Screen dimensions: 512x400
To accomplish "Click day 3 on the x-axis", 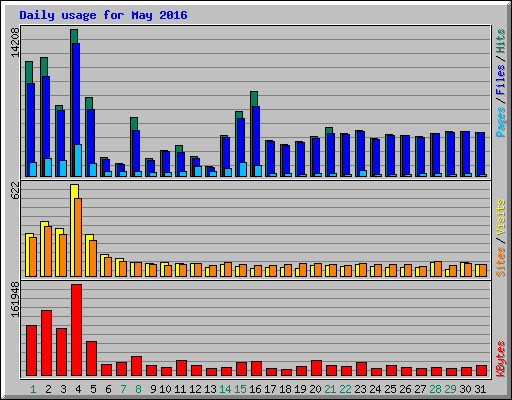I will (63, 389).
